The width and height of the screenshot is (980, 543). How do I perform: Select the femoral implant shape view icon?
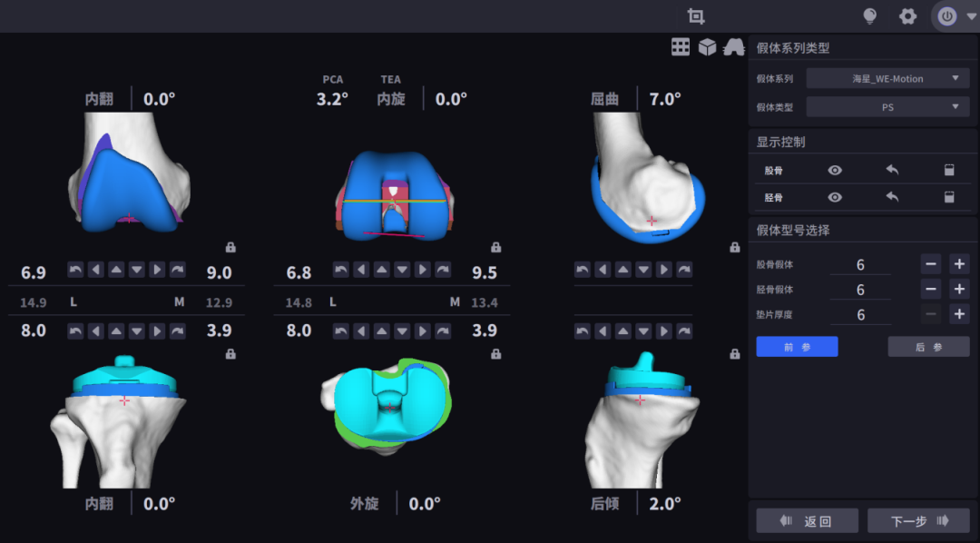point(734,47)
